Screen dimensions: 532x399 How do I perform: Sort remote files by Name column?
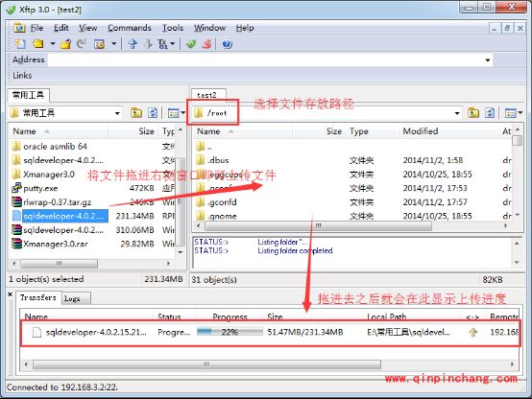coord(243,131)
